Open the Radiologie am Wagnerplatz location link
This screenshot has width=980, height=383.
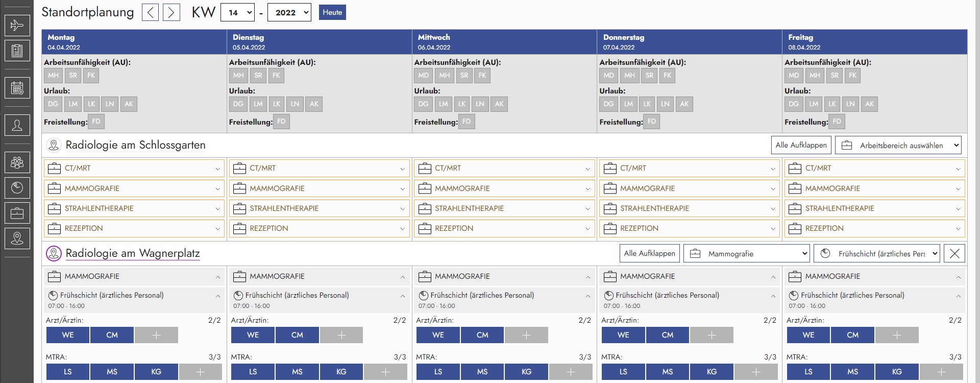[133, 253]
